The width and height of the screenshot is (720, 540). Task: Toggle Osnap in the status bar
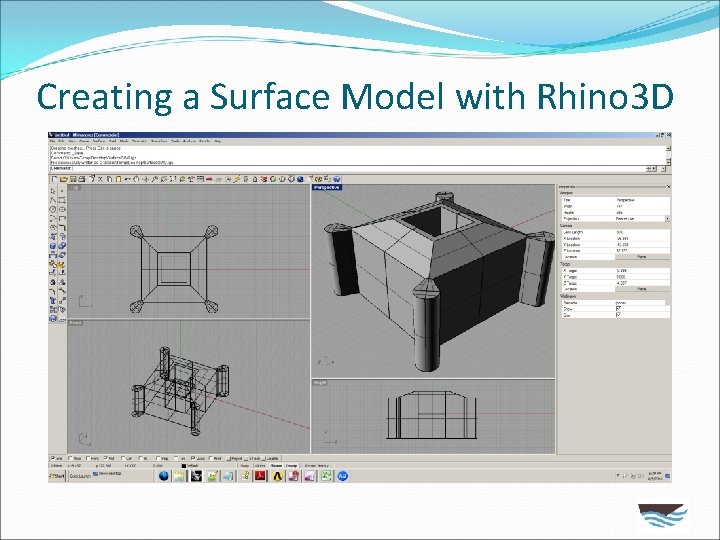coord(292,466)
